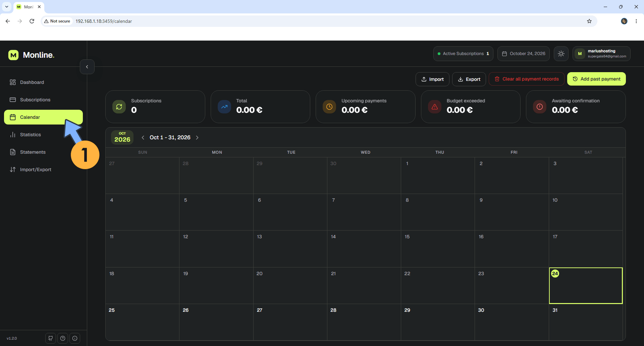Toggle the light/dark theme sun icon

coord(561,54)
